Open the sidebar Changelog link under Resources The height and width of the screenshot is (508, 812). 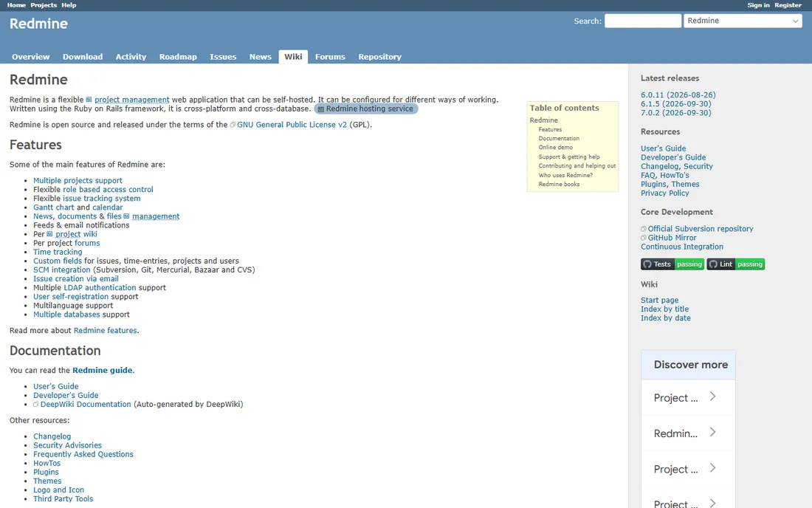(659, 167)
